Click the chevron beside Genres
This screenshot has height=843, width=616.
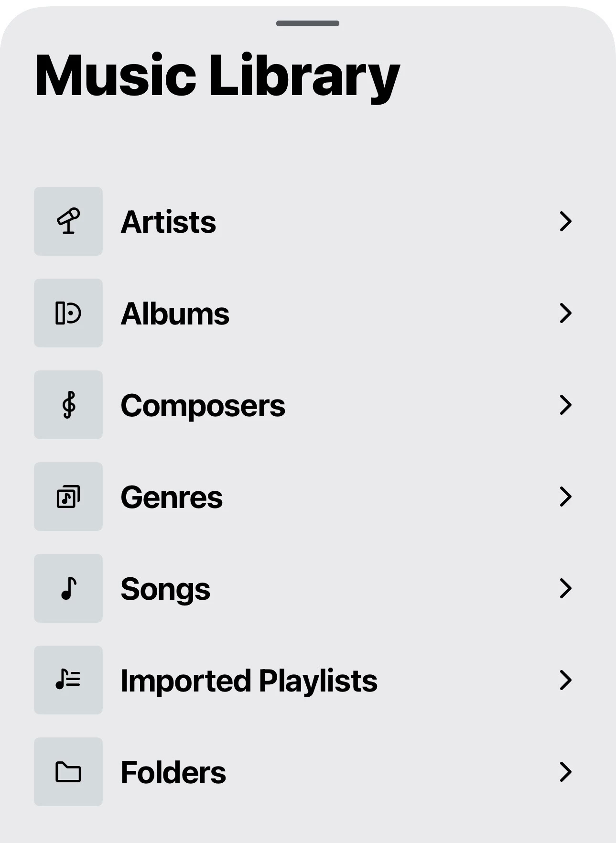point(565,497)
